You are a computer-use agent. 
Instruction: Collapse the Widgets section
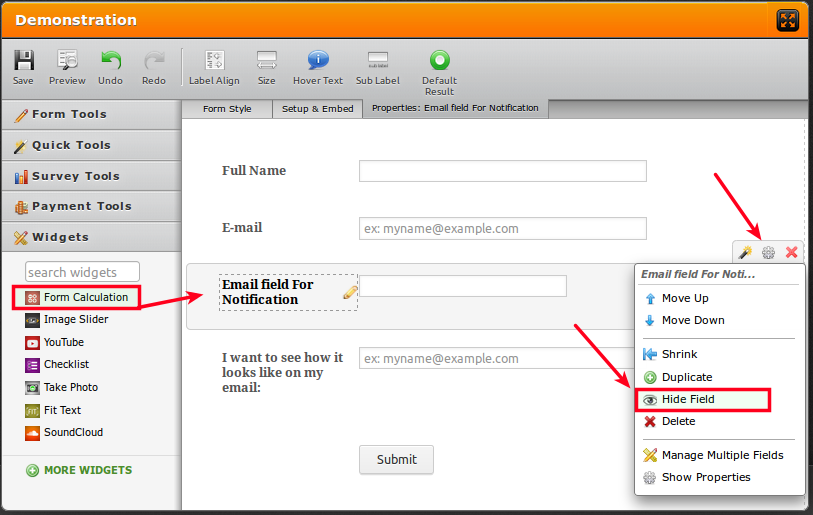tap(90, 237)
